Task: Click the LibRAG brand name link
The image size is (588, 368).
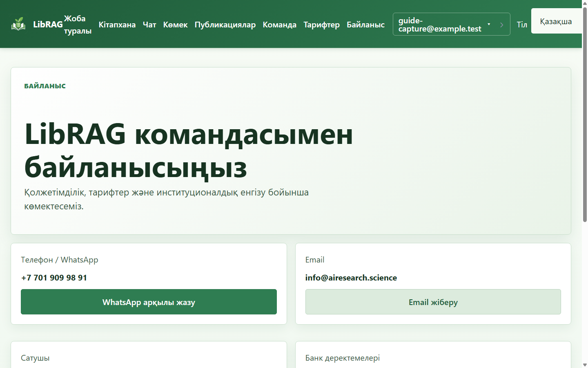Action: [x=48, y=25]
